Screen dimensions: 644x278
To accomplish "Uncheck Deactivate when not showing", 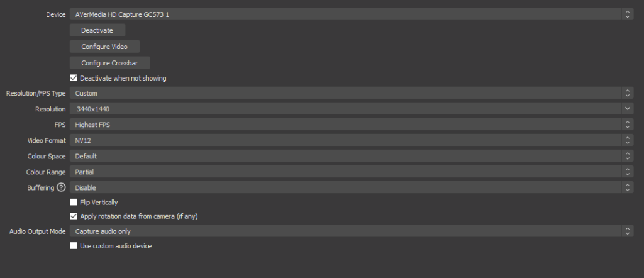I will [74, 78].
